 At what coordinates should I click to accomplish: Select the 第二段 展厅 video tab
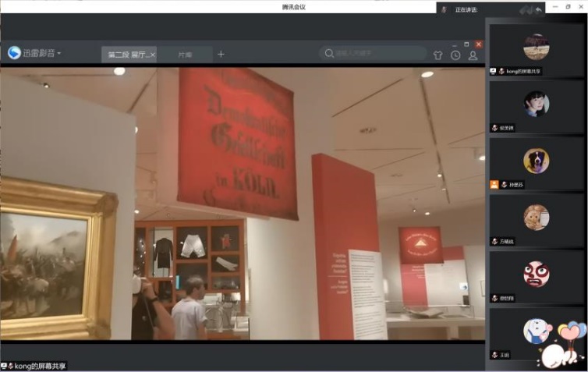(x=127, y=55)
